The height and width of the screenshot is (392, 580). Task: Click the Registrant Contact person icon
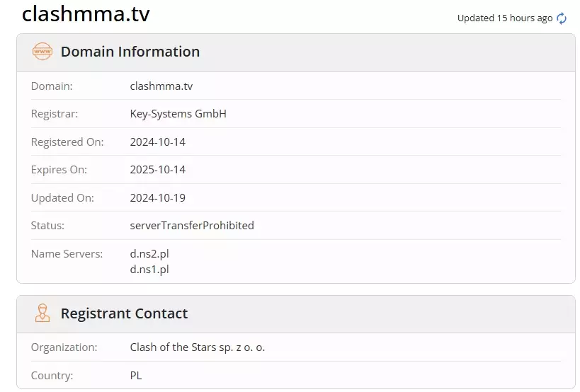click(x=42, y=313)
